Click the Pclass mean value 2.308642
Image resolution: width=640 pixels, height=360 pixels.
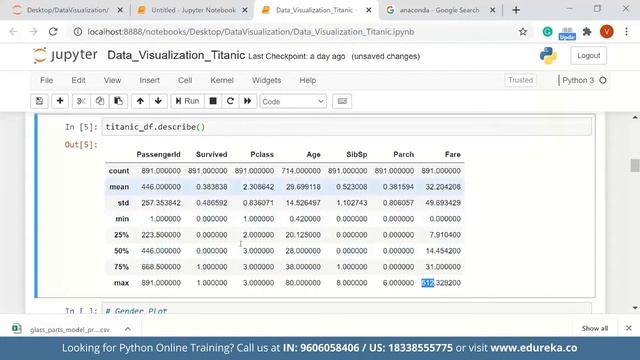[x=258, y=187]
